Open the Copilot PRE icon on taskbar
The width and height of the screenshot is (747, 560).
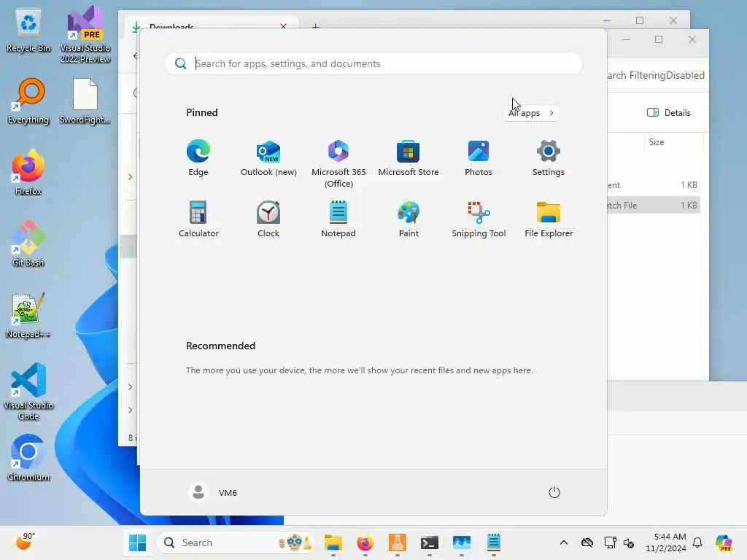click(724, 542)
